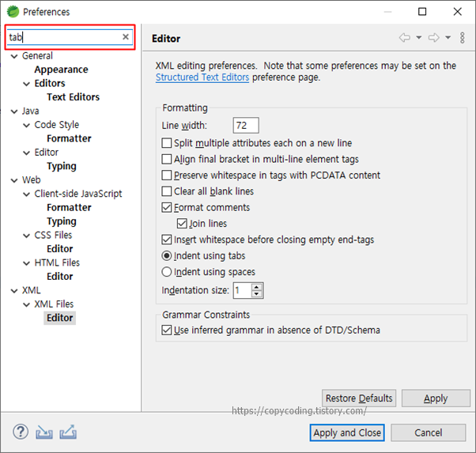Click the Restore Defaults button
476x453 pixels.
[x=359, y=398]
